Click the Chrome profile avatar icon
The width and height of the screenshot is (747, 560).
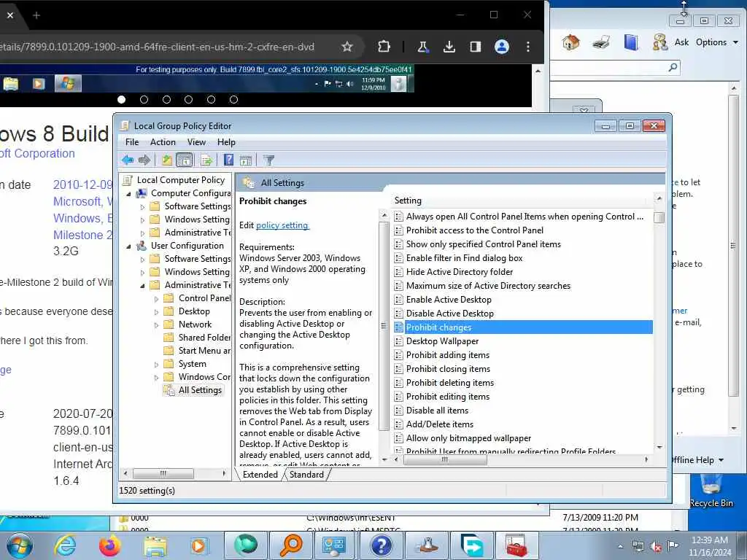click(502, 47)
